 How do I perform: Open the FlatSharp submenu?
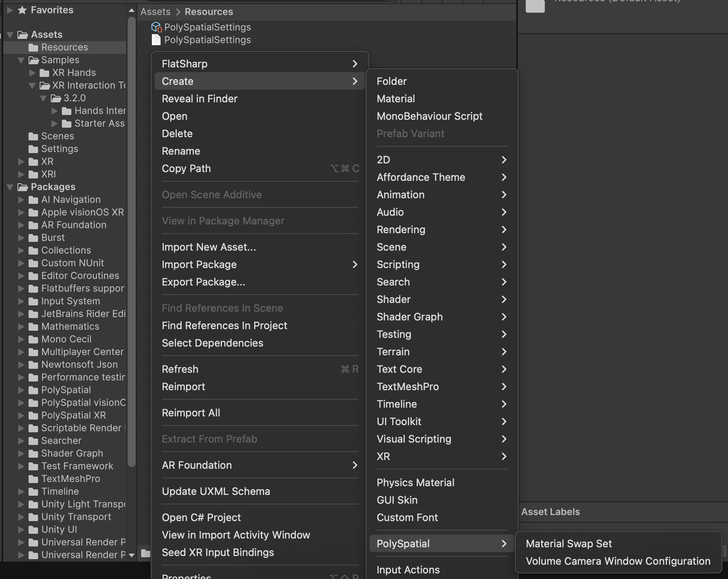tap(260, 64)
